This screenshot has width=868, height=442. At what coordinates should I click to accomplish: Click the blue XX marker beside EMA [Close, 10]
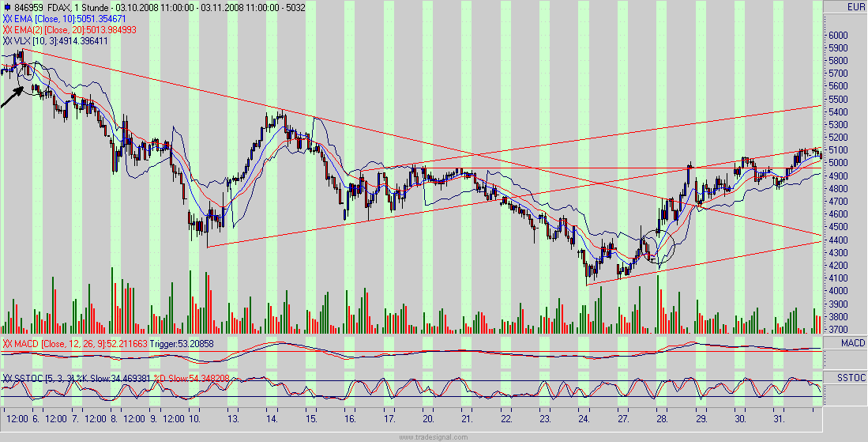(8, 20)
